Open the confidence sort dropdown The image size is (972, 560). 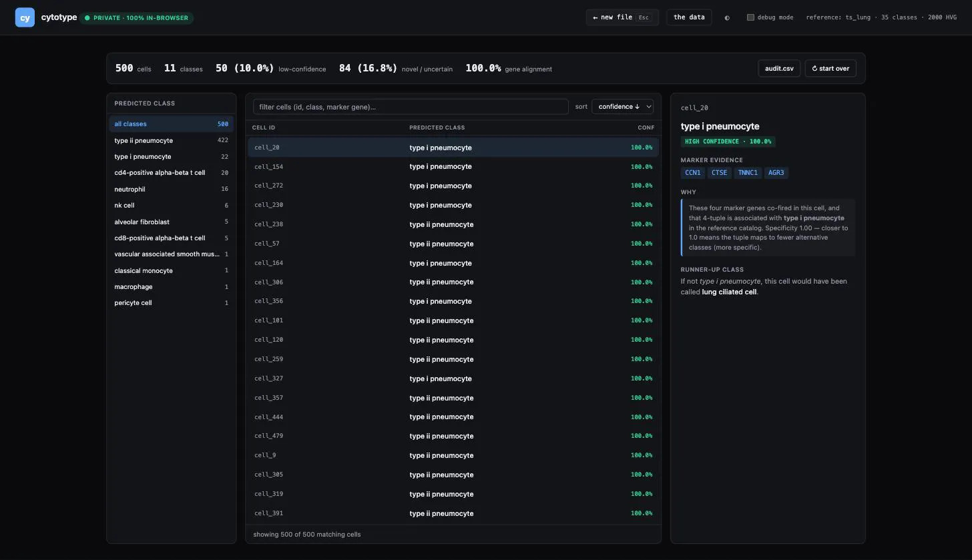pos(622,107)
